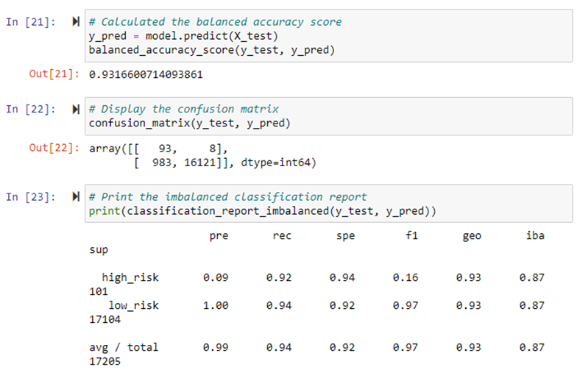The image size is (577, 392).
Task: Click the 'geo' column header in report
Action: coord(472,236)
